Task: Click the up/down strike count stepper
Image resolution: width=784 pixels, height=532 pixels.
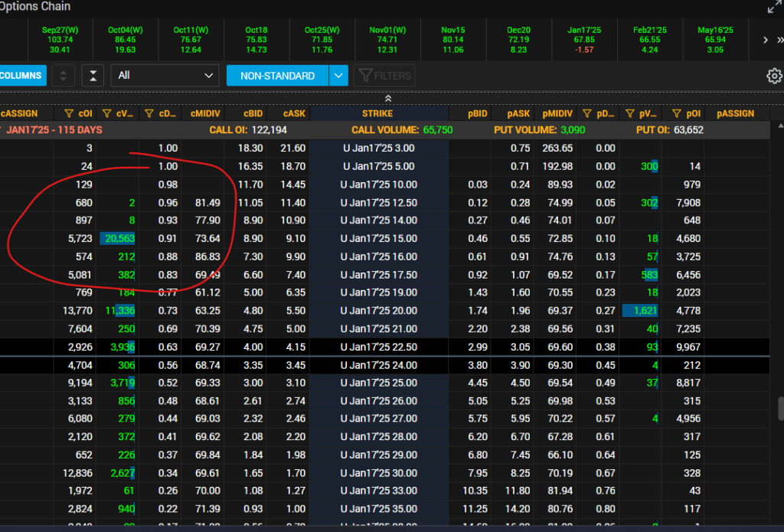Action: click(x=64, y=76)
